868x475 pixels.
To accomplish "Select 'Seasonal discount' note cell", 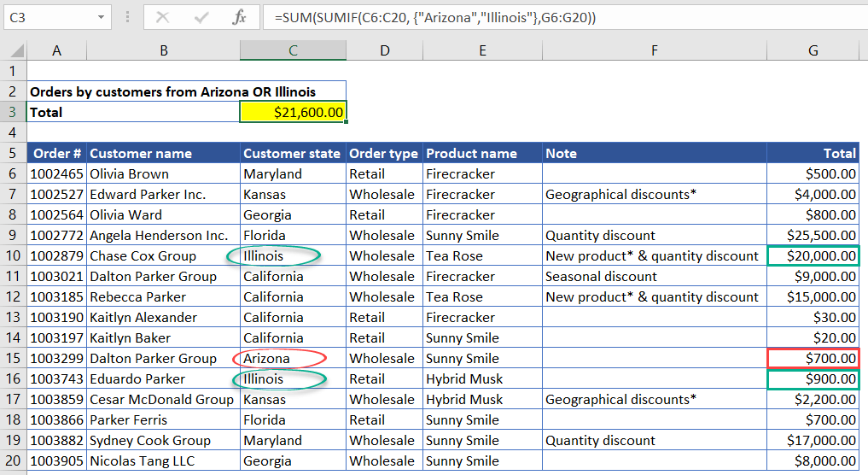I will [655, 277].
